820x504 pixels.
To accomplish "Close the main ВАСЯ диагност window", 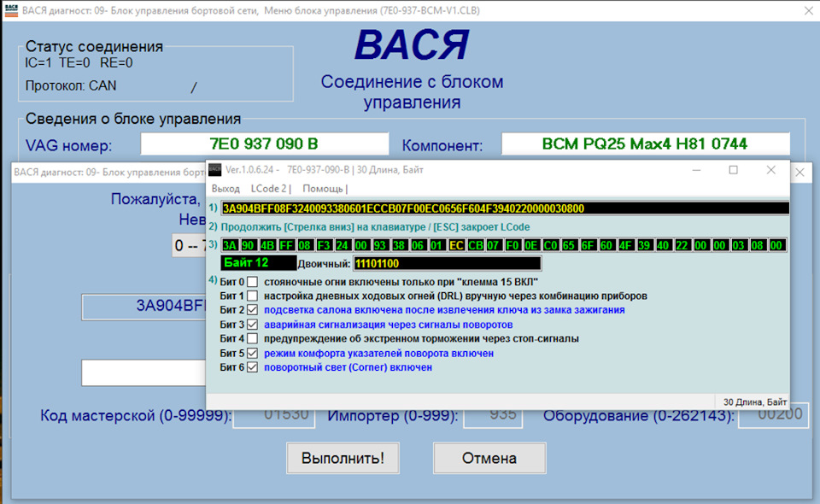I will (809, 10).
